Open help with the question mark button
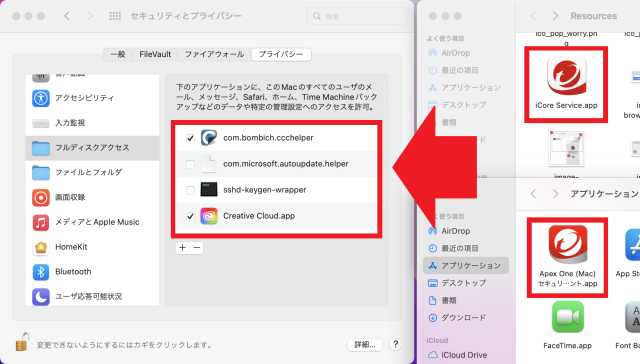 coord(396,344)
